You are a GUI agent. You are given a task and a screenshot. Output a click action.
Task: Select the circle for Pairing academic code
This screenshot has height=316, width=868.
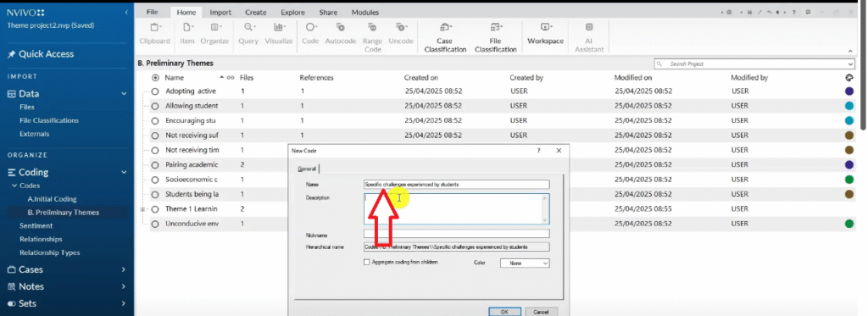155,165
